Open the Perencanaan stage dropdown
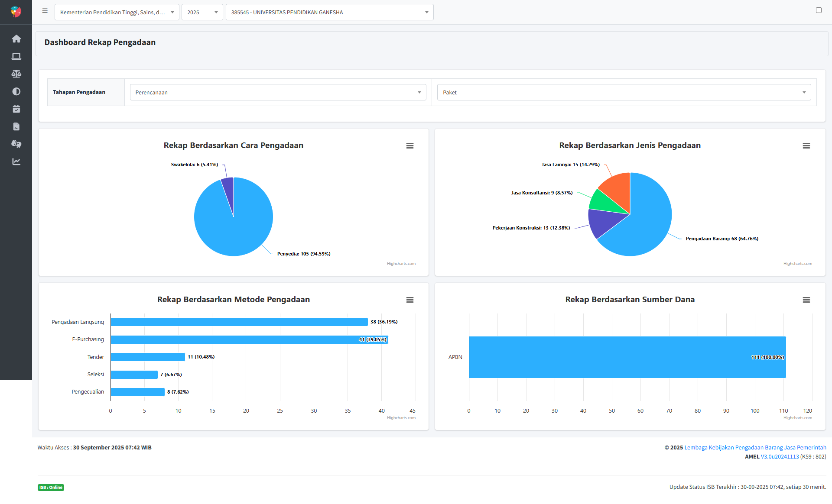 [278, 92]
